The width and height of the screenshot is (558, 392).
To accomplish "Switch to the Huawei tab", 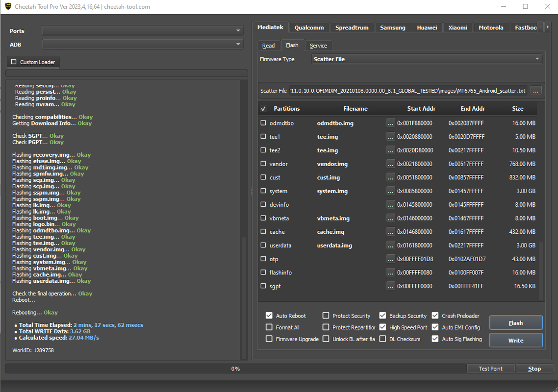I will (427, 28).
